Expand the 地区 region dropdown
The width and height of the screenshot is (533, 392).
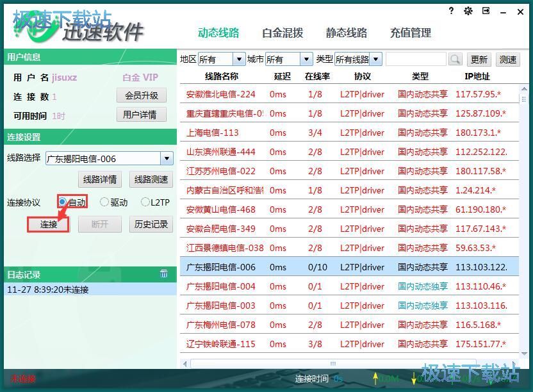[x=239, y=60]
